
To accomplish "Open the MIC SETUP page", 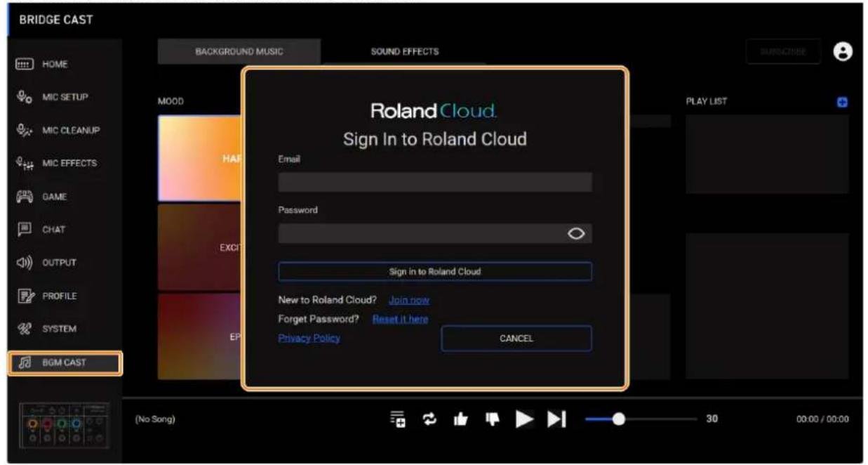I will pos(64,97).
